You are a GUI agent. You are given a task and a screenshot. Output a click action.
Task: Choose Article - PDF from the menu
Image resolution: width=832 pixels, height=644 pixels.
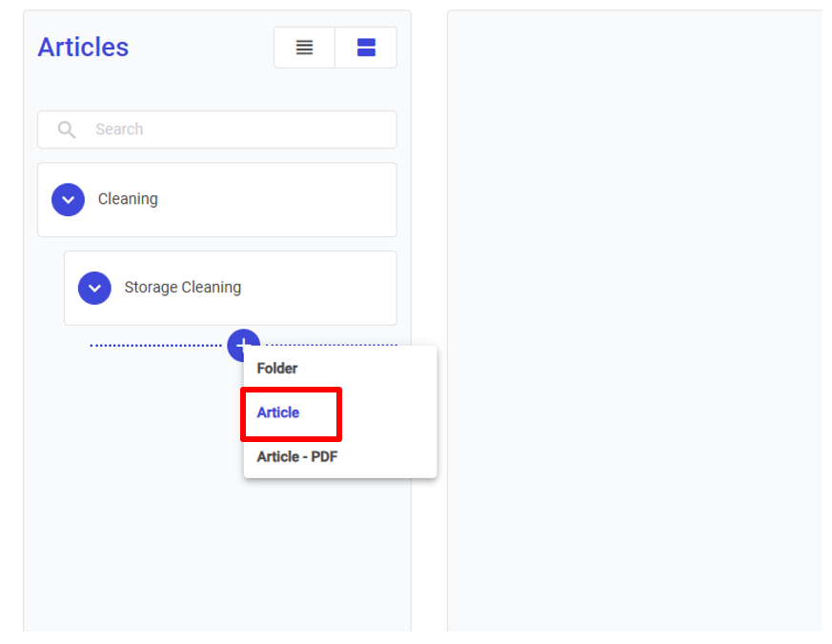[297, 456]
